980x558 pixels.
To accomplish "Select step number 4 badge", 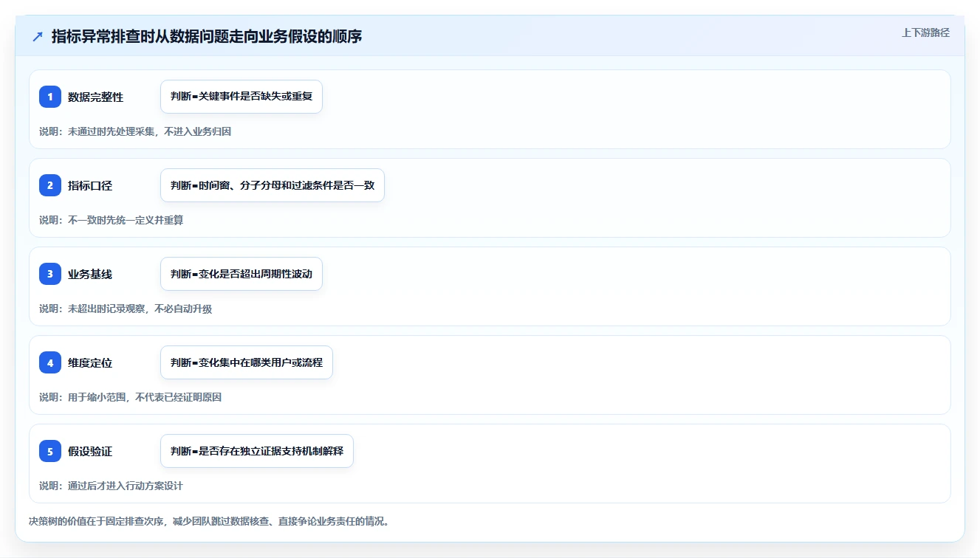I will click(50, 362).
